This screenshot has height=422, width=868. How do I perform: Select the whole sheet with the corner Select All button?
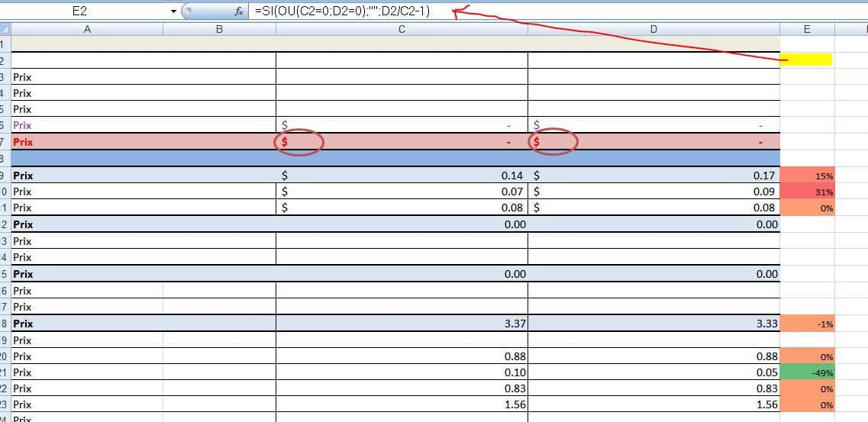coord(5,29)
